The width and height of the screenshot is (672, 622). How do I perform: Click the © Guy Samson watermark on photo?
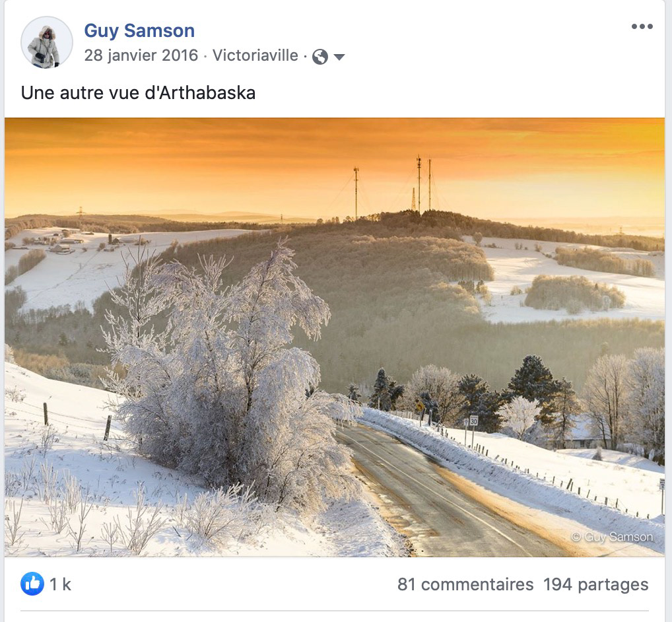(x=613, y=537)
